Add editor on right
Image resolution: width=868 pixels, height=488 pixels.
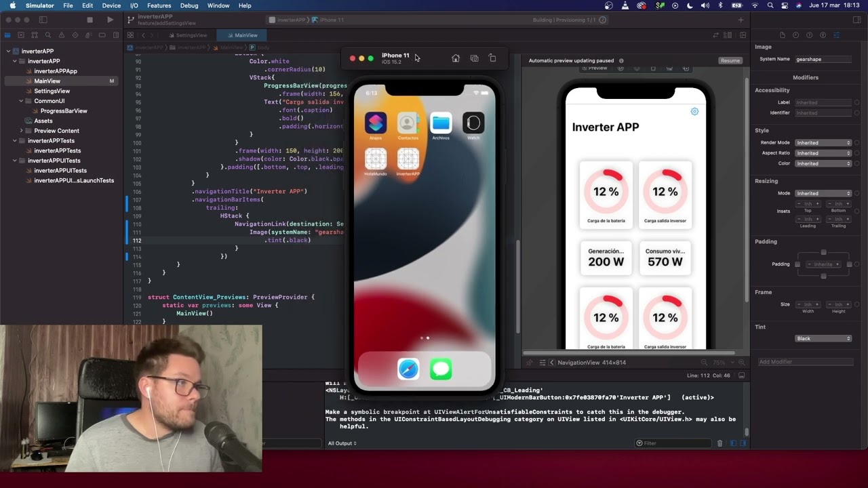point(743,35)
